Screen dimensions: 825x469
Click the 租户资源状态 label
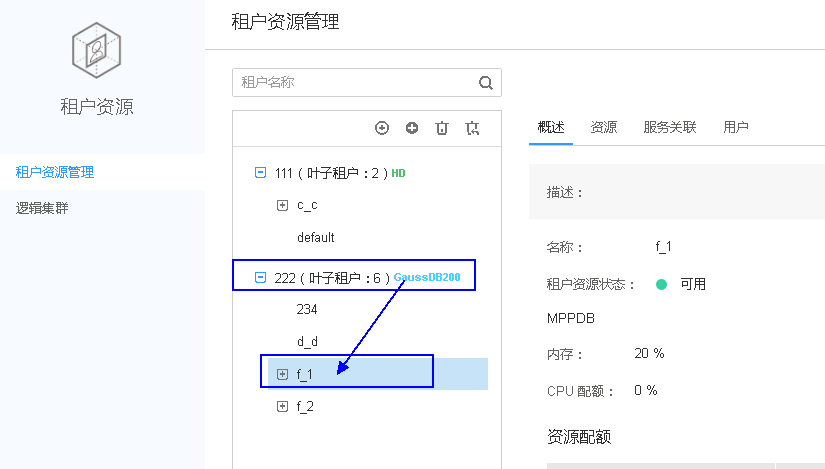pyautogui.click(x=590, y=285)
